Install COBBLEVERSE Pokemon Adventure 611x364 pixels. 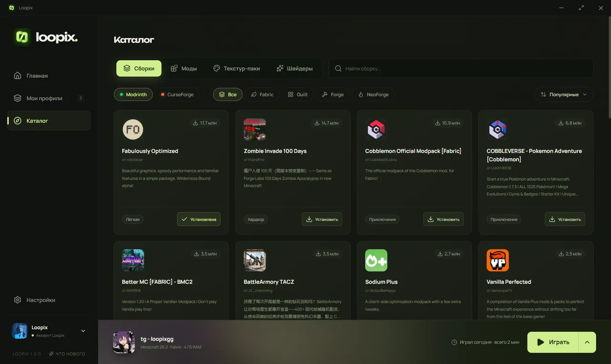565,219
